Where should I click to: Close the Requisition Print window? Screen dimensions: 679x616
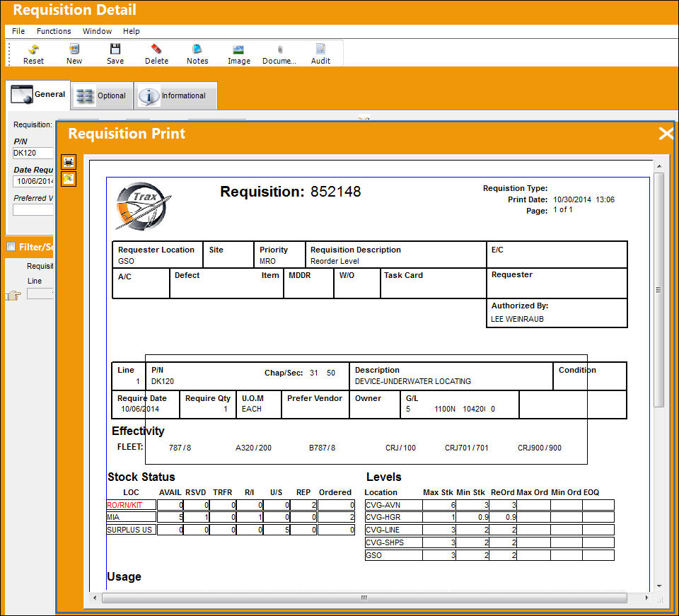pos(666,134)
